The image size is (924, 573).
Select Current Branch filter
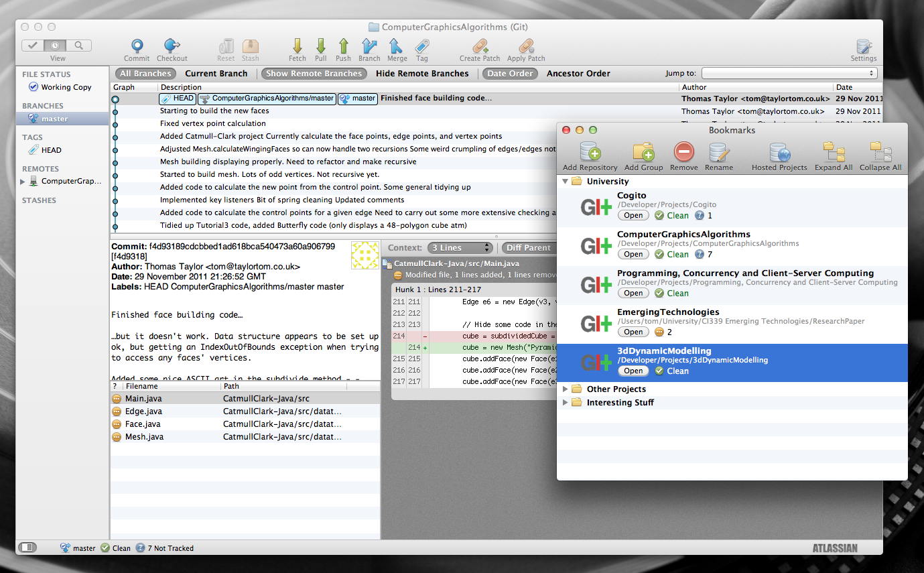click(x=216, y=74)
